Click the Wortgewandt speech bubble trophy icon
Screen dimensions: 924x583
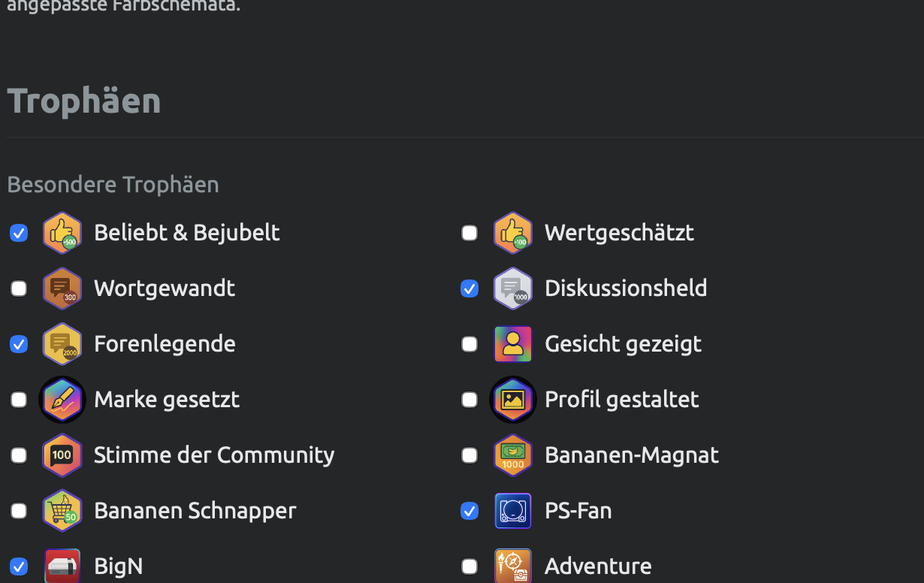[62, 288]
